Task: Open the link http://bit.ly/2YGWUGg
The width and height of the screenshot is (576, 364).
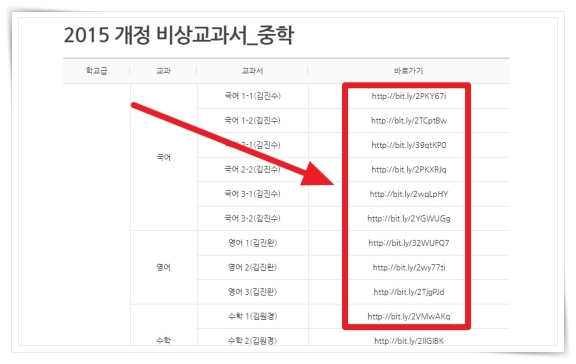Action: pyautogui.click(x=409, y=219)
